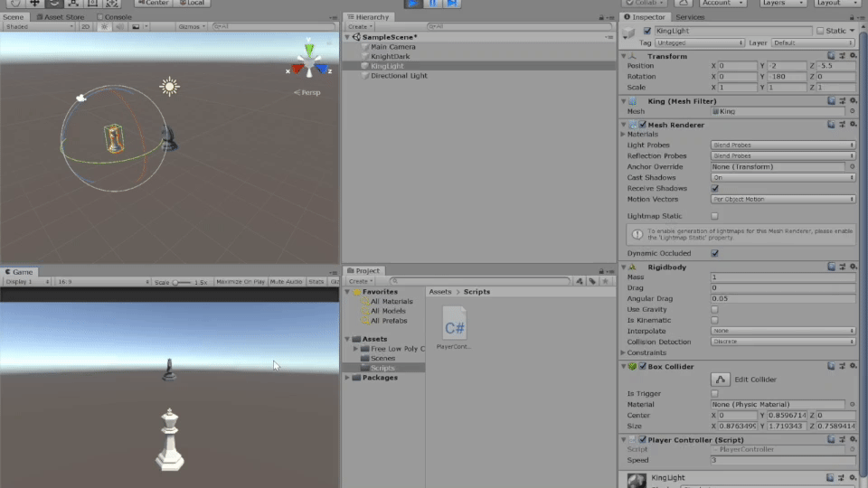This screenshot has height=488, width=868.
Task: Click the Maximize On Play button
Action: [241, 282]
